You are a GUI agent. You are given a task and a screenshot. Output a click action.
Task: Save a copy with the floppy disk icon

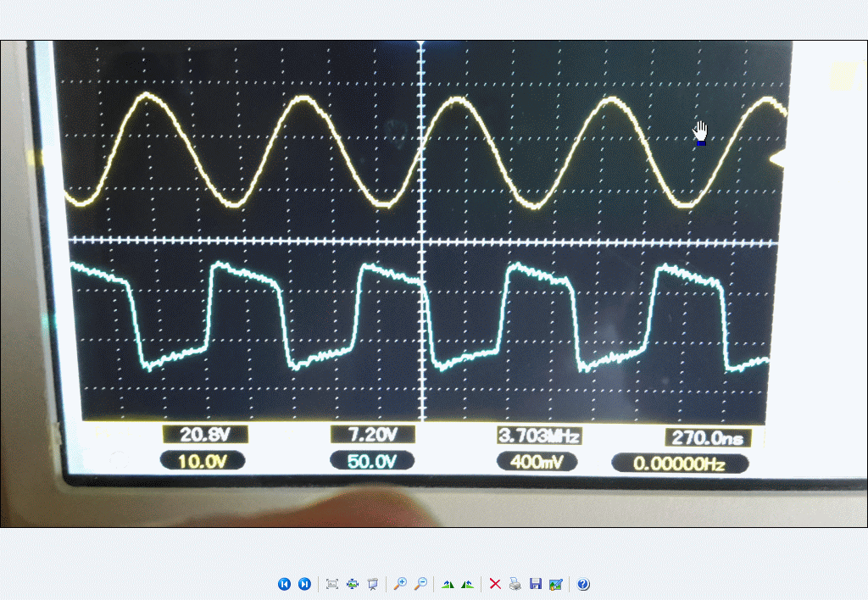[x=536, y=584]
